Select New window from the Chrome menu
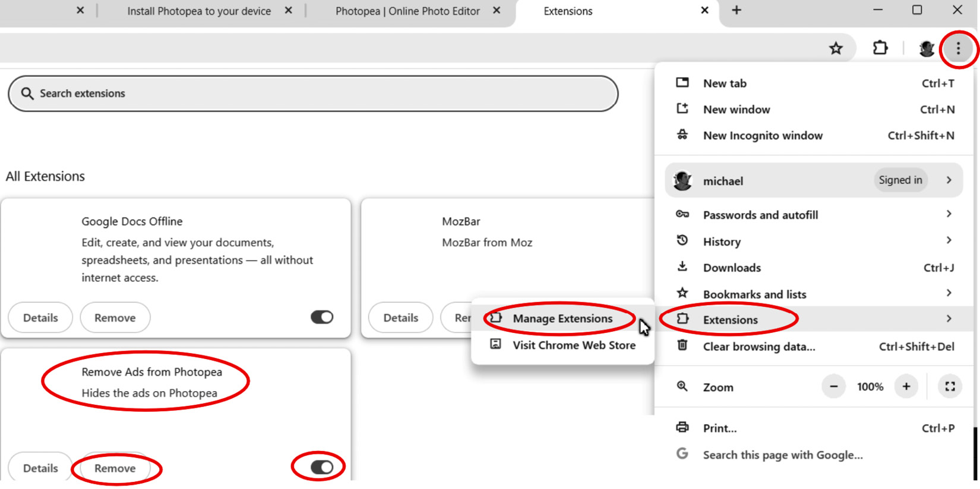This screenshot has width=980, height=489. pos(814,109)
